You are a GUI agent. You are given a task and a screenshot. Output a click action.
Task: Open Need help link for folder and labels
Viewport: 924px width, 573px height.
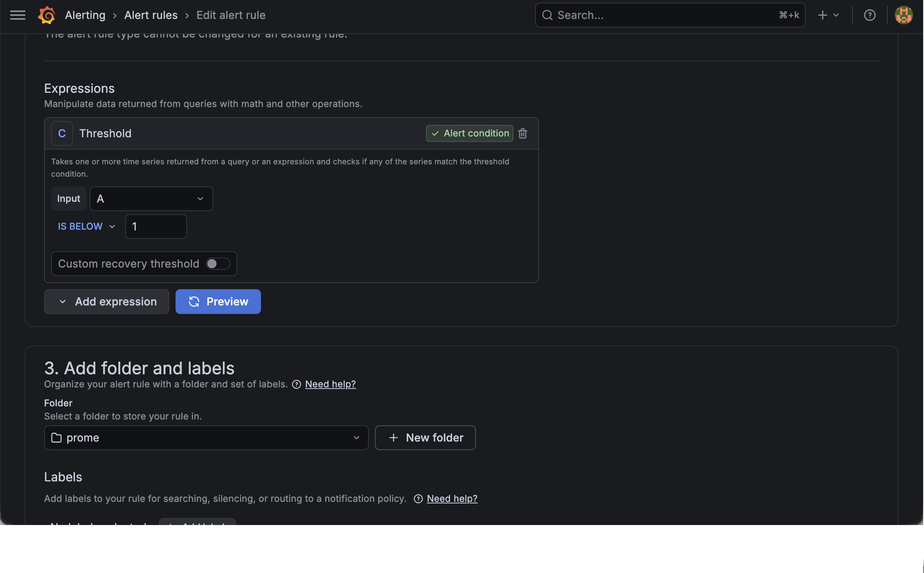pos(331,384)
